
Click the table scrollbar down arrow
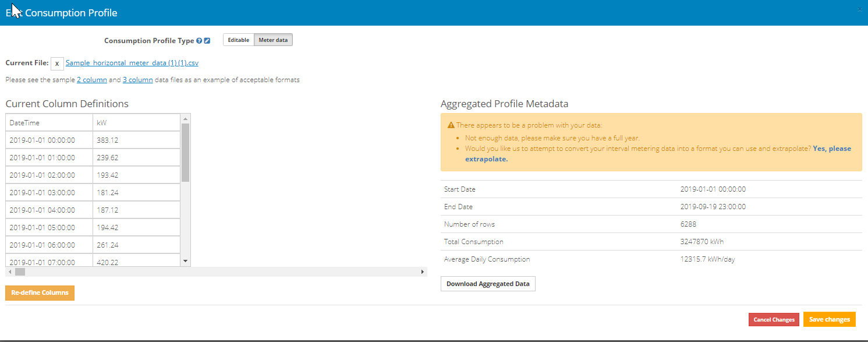[186, 261]
